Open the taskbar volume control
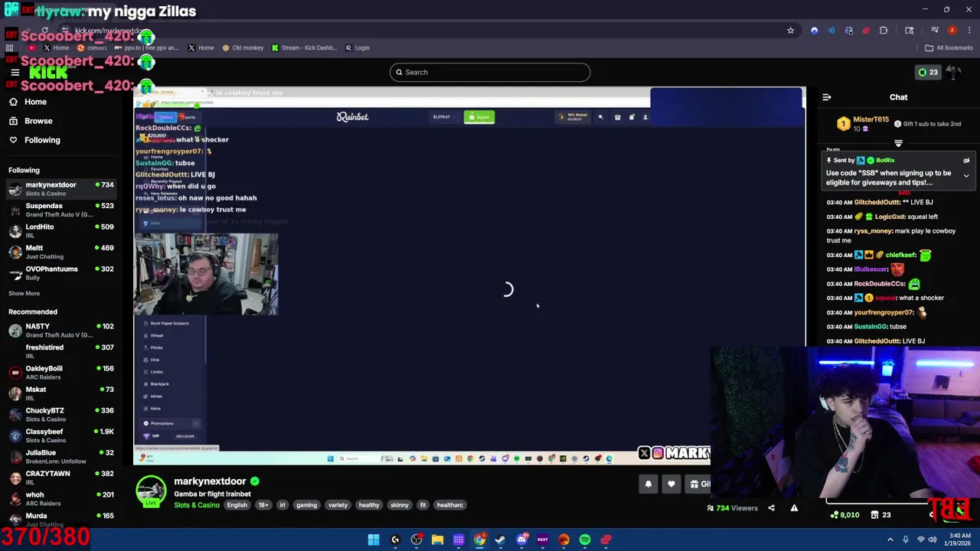This screenshot has height=551, width=980. point(932,540)
